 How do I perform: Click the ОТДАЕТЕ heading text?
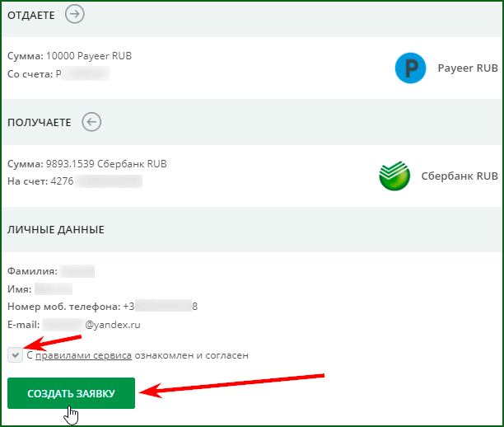(31, 15)
